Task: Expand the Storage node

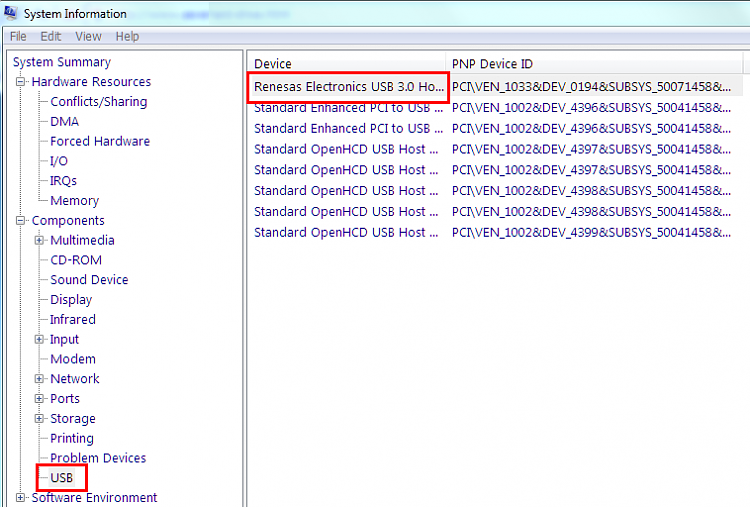Action: tap(39, 419)
